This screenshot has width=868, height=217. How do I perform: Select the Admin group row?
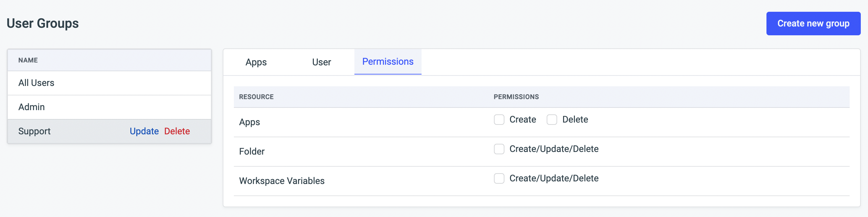pos(31,107)
